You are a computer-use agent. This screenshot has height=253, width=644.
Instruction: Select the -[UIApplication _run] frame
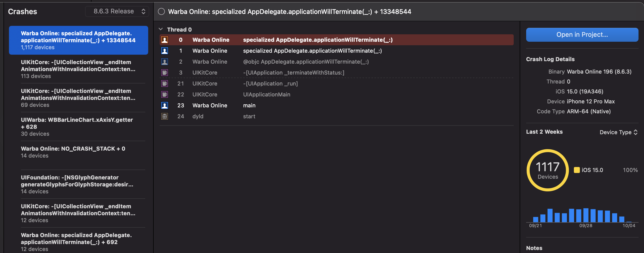336,84
